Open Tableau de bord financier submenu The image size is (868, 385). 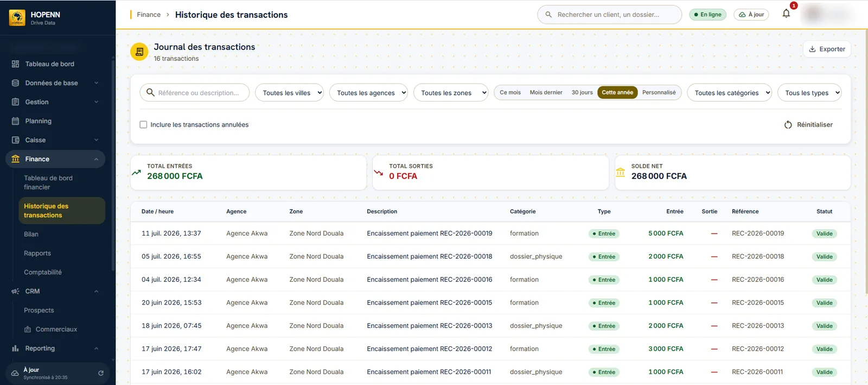click(62, 182)
